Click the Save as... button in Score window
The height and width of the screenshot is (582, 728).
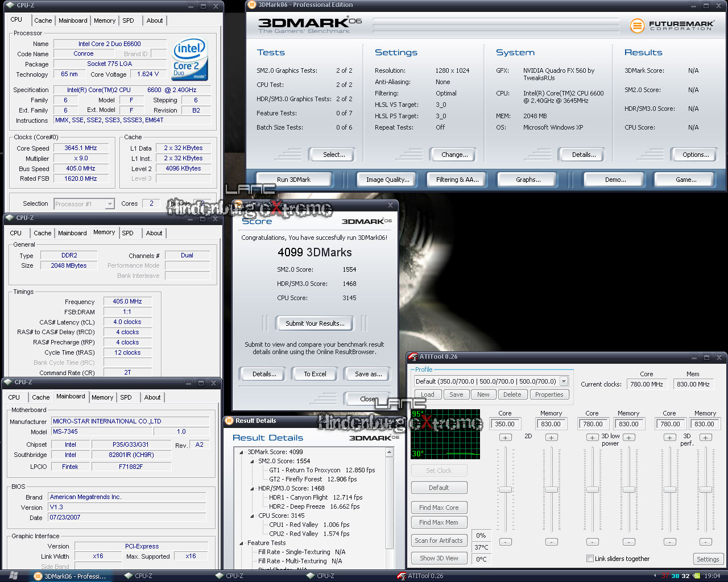(x=369, y=374)
